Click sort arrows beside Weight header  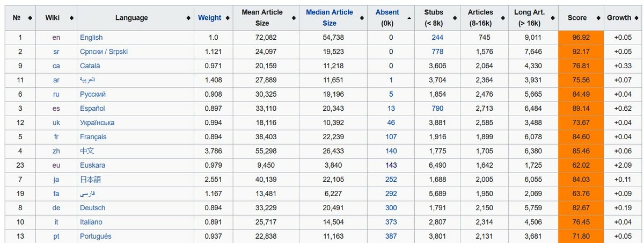[x=228, y=18]
